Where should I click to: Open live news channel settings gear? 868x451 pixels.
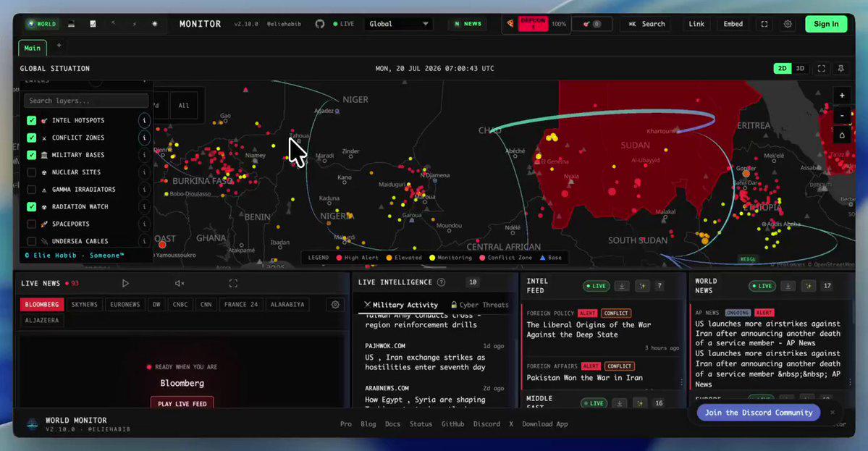(x=335, y=304)
